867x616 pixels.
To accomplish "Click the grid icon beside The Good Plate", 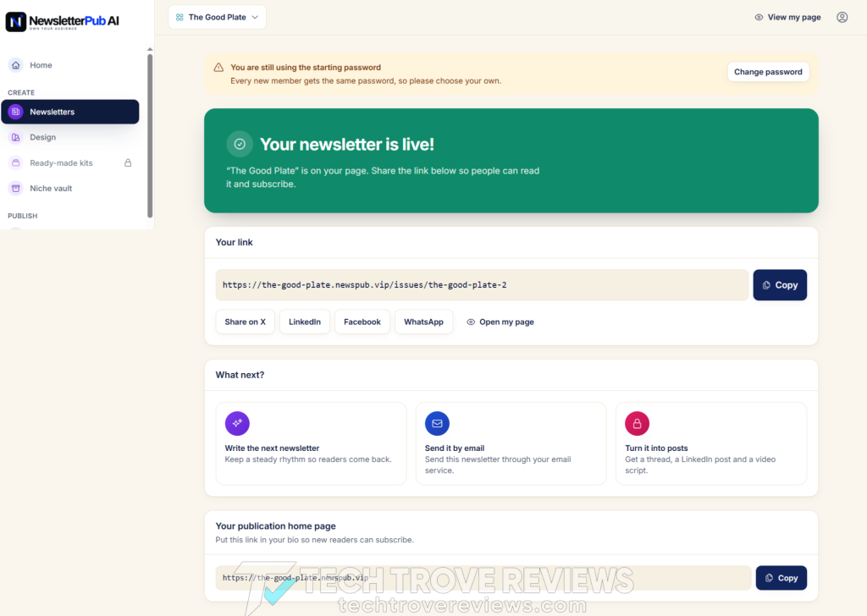I will pyautogui.click(x=179, y=17).
